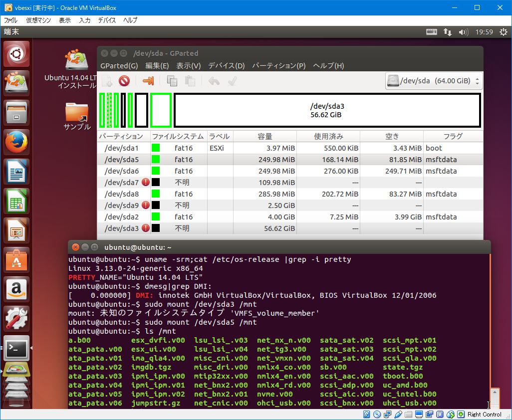
Task: Open the VirtualBox 仮想マシン menu
Action: pyautogui.click(x=38, y=20)
